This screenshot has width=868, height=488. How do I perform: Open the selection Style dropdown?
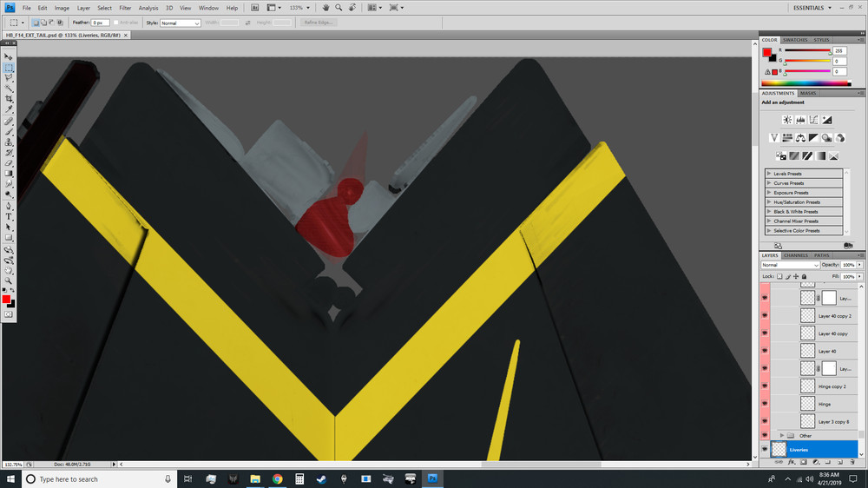point(181,23)
